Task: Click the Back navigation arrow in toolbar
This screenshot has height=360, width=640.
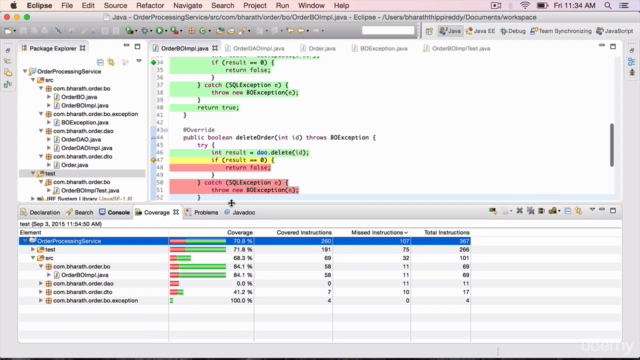Action: click(301, 31)
